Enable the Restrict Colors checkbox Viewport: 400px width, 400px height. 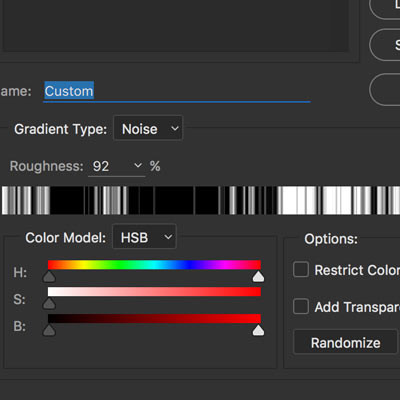[x=301, y=269]
